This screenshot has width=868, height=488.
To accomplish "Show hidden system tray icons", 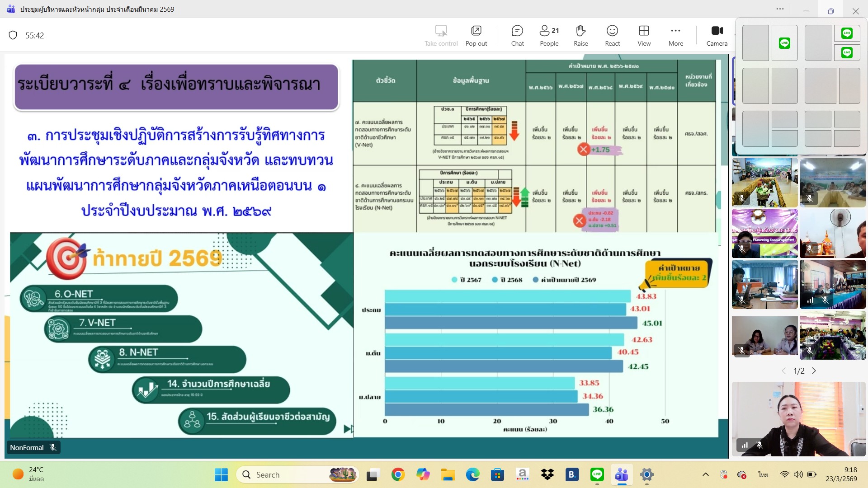I will (705, 474).
